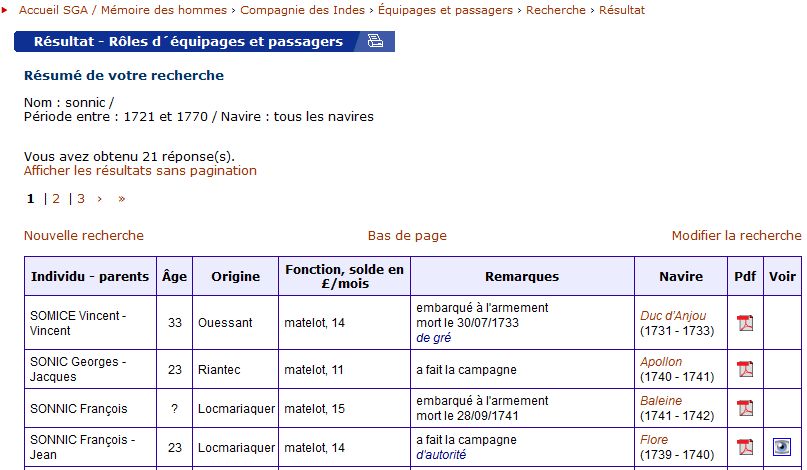The image size is (807, 470).
Task: View the Flore record with the eye icon
Action: pos(782,447)
